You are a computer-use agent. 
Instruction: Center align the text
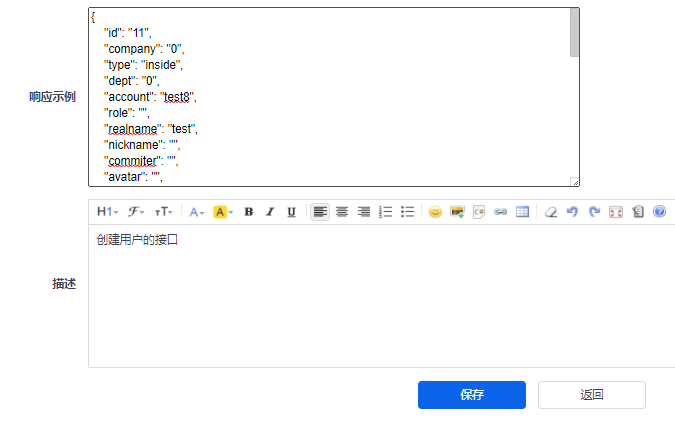coord(342,212)
